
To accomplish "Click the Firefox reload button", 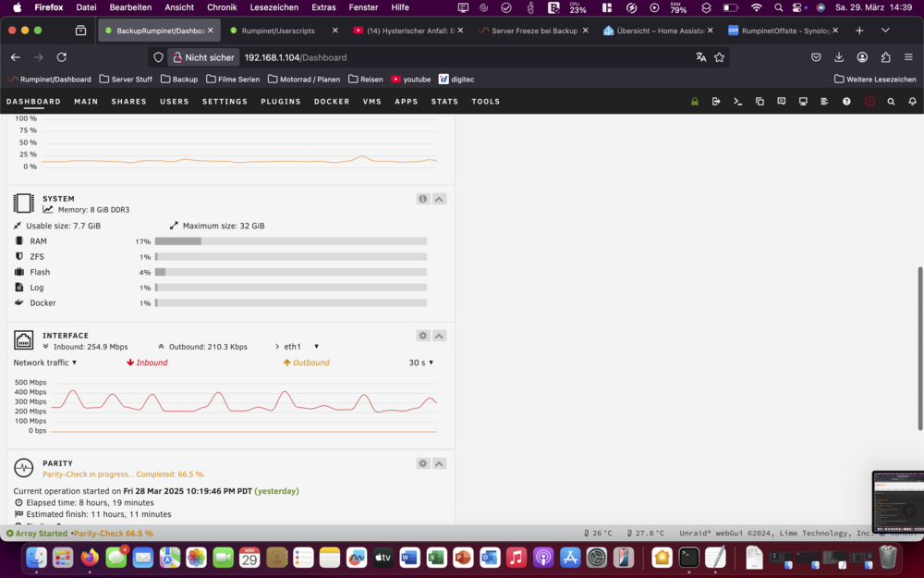I will [61, 57].
